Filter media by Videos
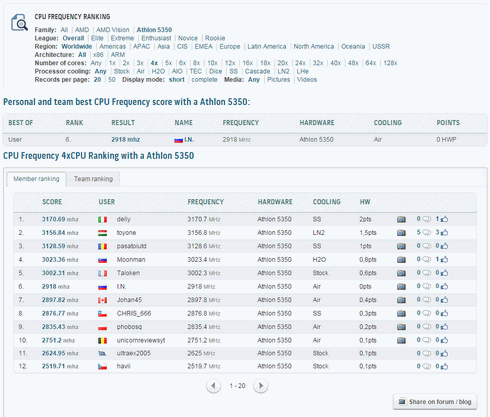 (x=307, y=80)
